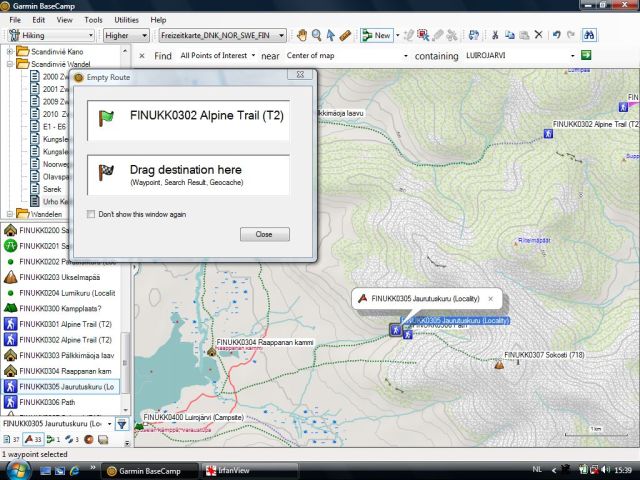
Task: Open the Utilities menu
Action: [x=126, y=19]
